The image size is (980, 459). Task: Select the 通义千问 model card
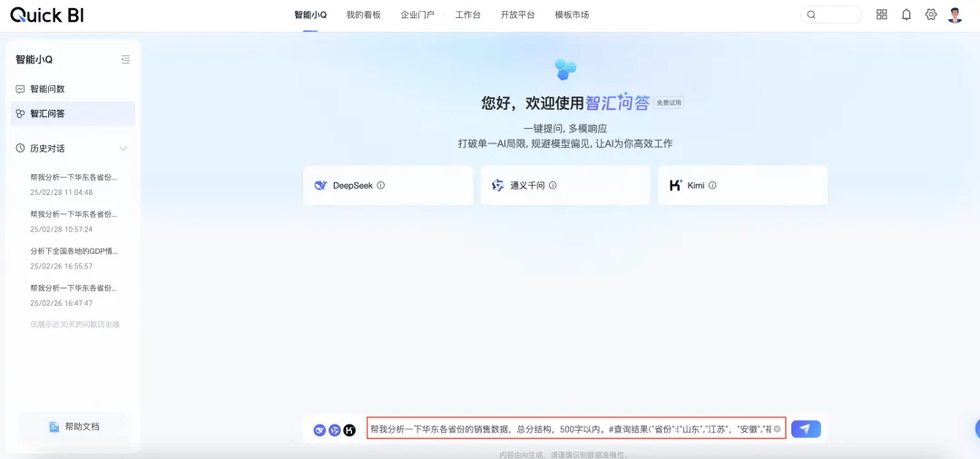click(565, 185)
